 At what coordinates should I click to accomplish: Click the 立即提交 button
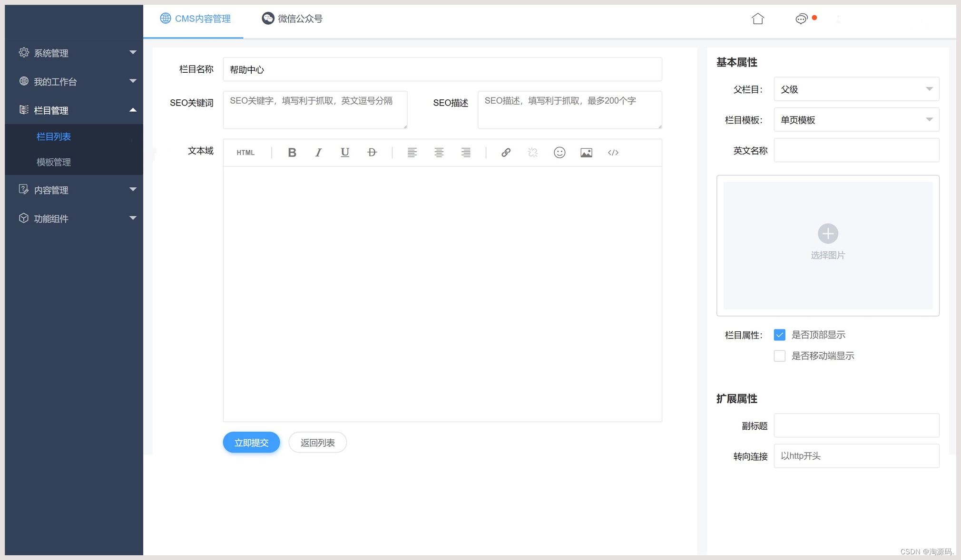[x=251, y=443]
